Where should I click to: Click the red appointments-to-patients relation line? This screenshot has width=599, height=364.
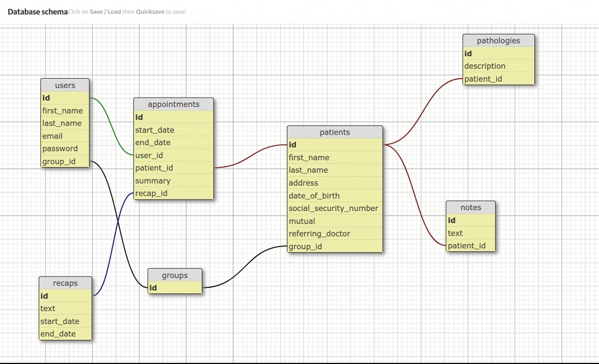250,156
